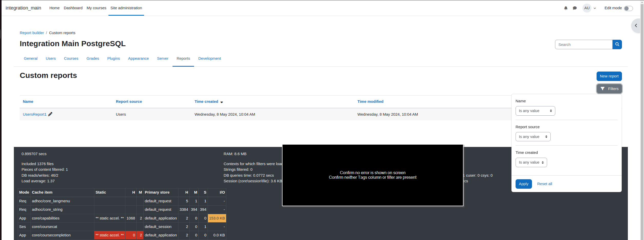Open the messaging speech bubble icon
Image resolution: width=644 pixels, height=240 pixels.
(575, 8)
